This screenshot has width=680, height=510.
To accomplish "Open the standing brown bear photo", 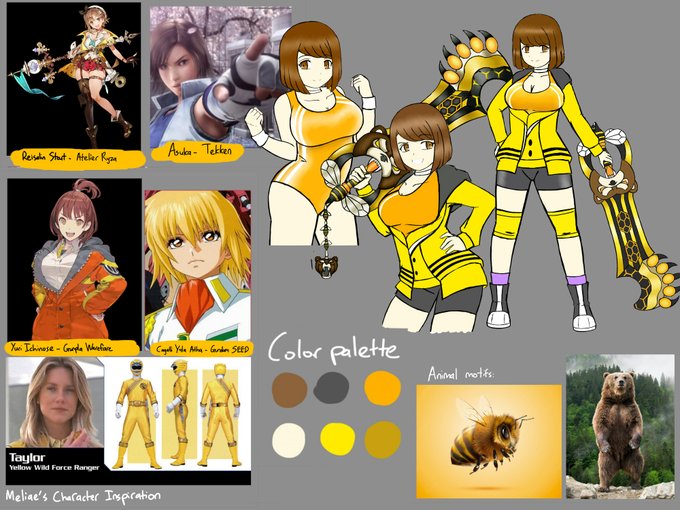I will [620, 426].
